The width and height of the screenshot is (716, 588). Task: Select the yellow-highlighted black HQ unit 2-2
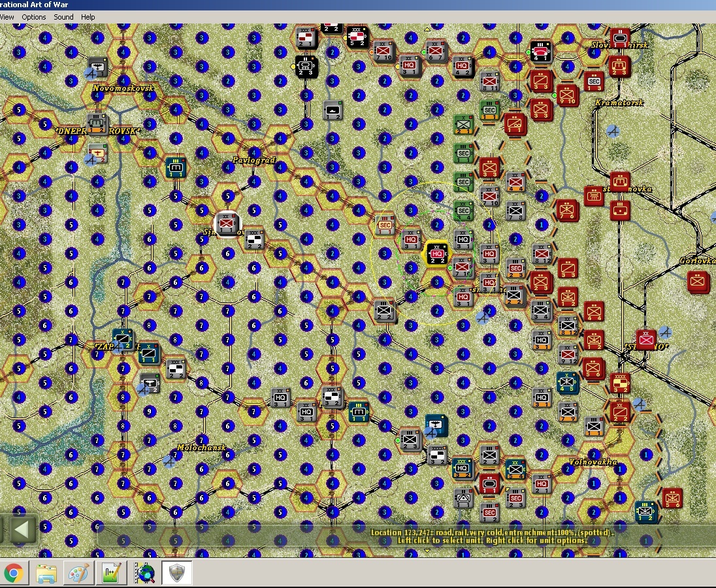click(437, 254)
